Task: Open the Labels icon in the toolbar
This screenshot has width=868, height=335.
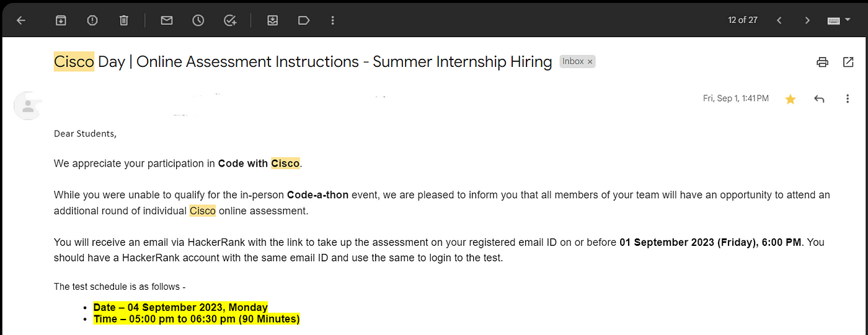Action: coord(304,20)
